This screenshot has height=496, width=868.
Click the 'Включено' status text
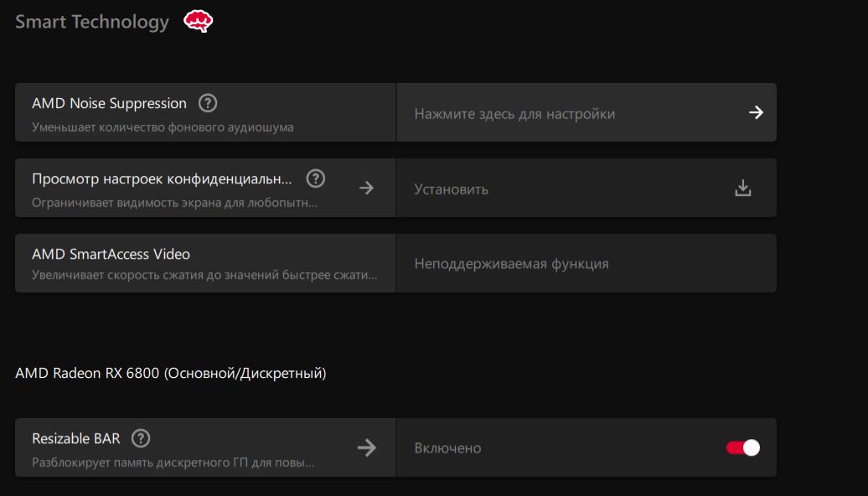(x=447, y=448)
